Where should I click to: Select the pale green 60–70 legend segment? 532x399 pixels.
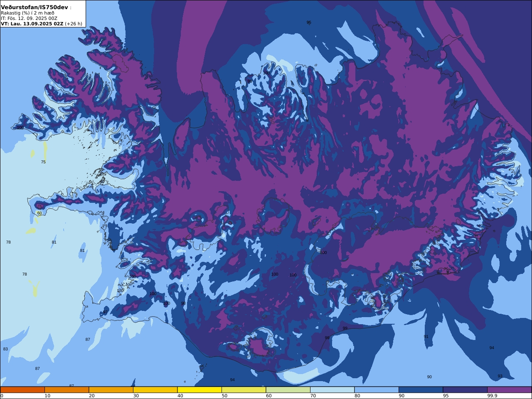288,390
